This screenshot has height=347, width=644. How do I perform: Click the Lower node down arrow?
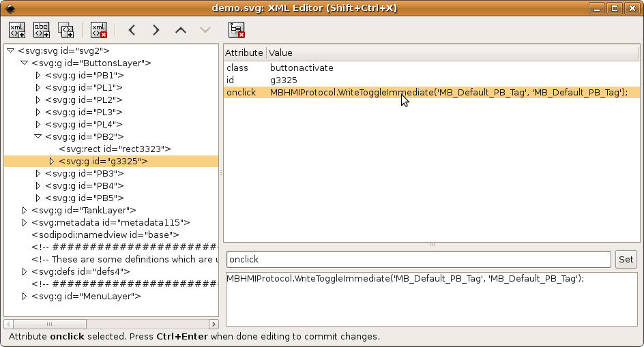[205, 30]
